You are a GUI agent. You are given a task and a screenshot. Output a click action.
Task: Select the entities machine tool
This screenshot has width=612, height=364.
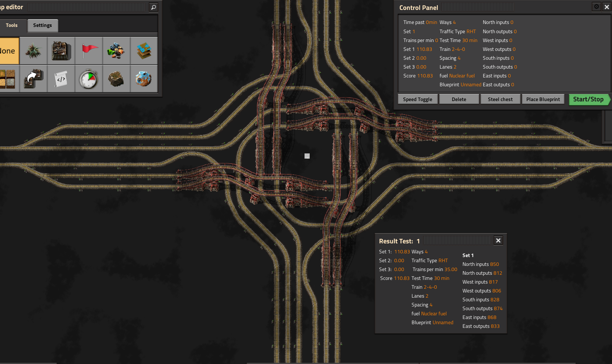pyautogui.click(x=61, y=51)
